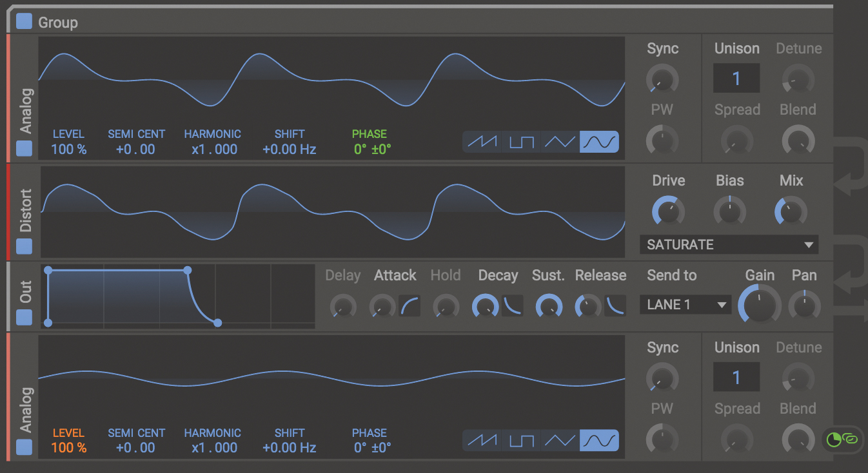Click the envelope Decay knob
This screenshot has height=473, width=868.
pos(486,305)
